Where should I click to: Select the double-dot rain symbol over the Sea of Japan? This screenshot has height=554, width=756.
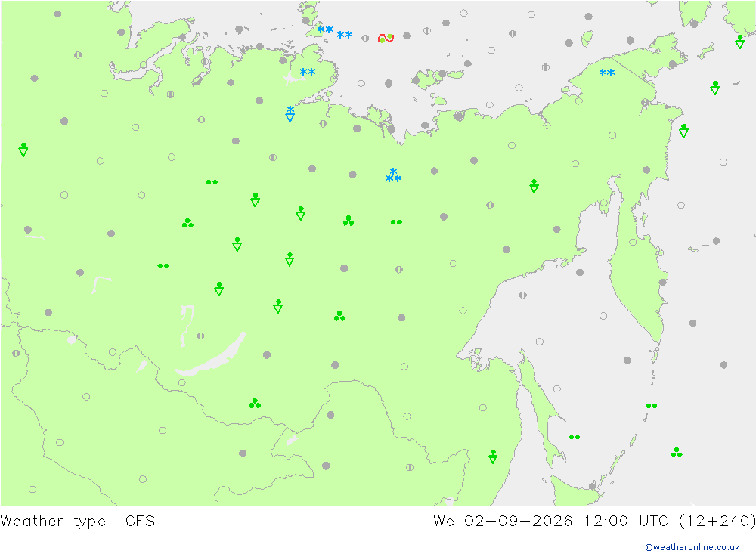coord(575,437)
